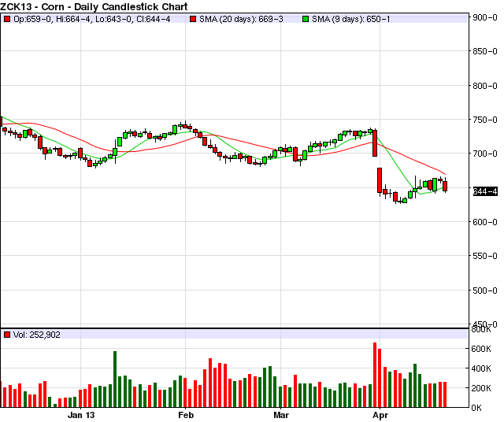Click the Feb date axis label
This screenshot has width=504, height=422.
coord(186,415)
